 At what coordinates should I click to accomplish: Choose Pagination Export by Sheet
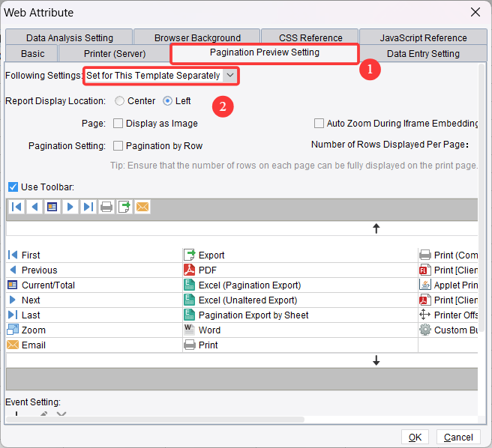coord(300,315)
